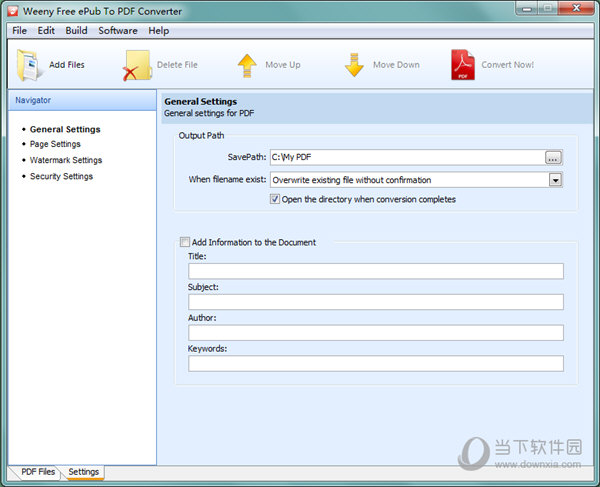Click the Convert Now PDF icon

click(463, 65)
